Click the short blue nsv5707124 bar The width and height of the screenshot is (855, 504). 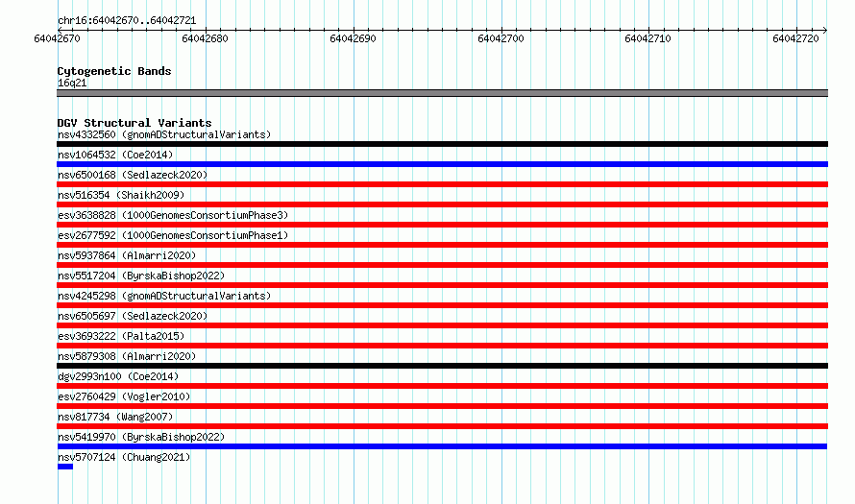click(65, 467)
